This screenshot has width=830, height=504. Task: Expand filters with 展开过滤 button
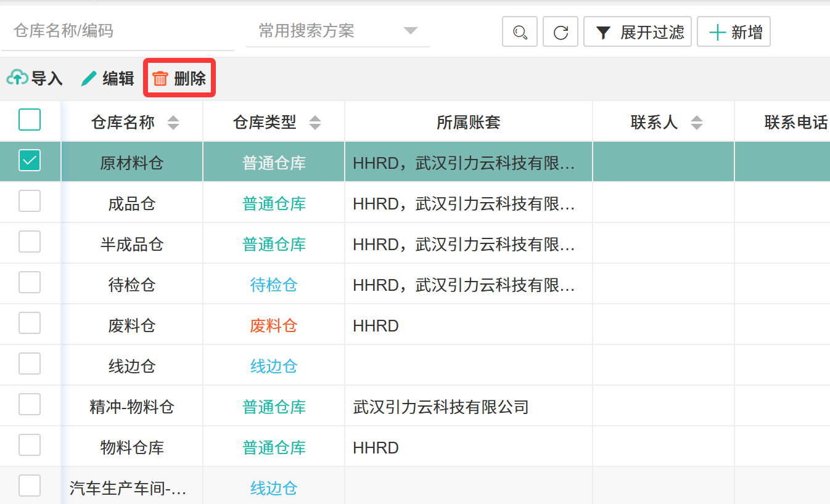(x=638, y=32)
